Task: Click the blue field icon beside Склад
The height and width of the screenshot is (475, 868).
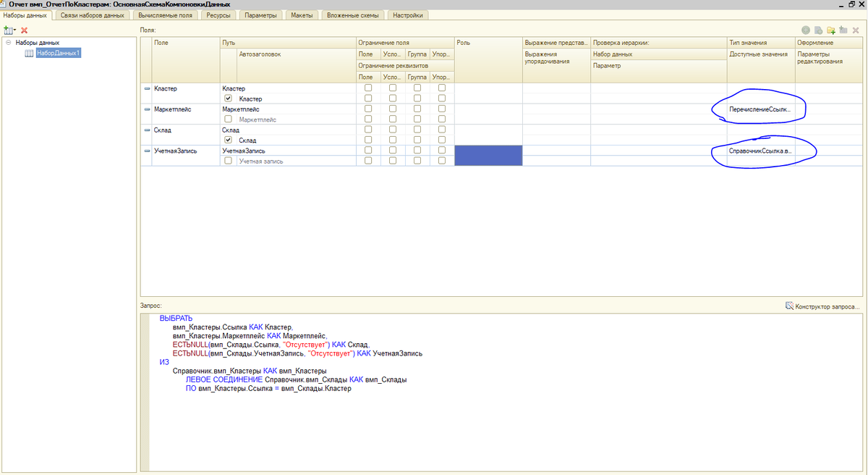Action: tap(147, 130)
